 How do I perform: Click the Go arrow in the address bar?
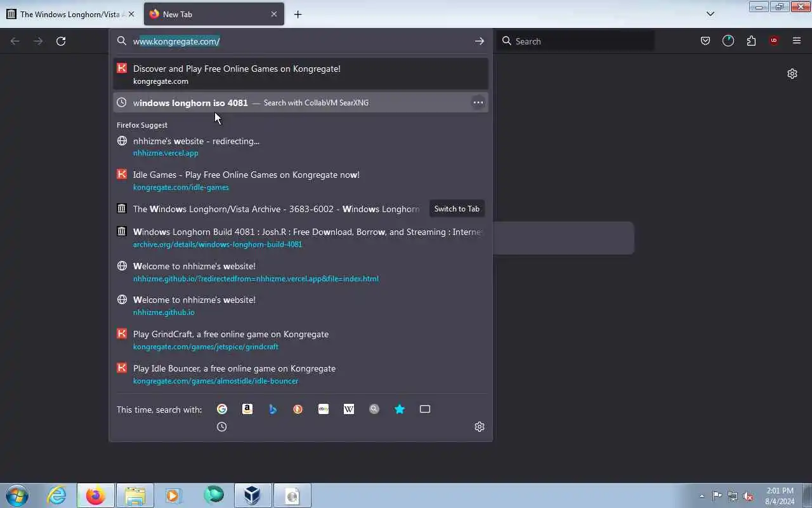(480, 41)
